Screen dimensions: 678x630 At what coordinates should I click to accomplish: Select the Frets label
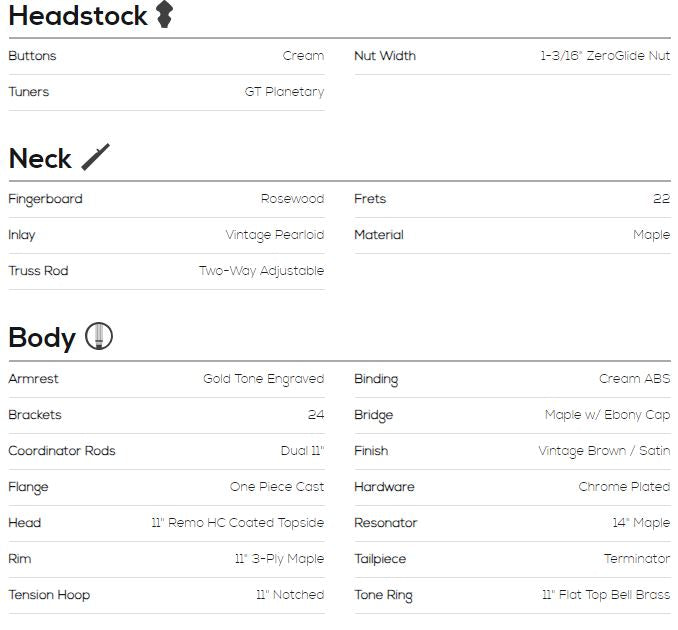(x=370, y=199)
